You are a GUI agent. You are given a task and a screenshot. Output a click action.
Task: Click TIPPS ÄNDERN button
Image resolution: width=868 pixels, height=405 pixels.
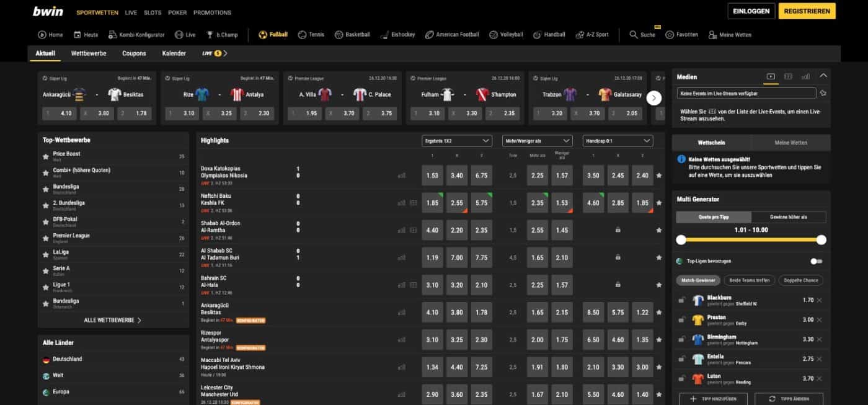789,399
